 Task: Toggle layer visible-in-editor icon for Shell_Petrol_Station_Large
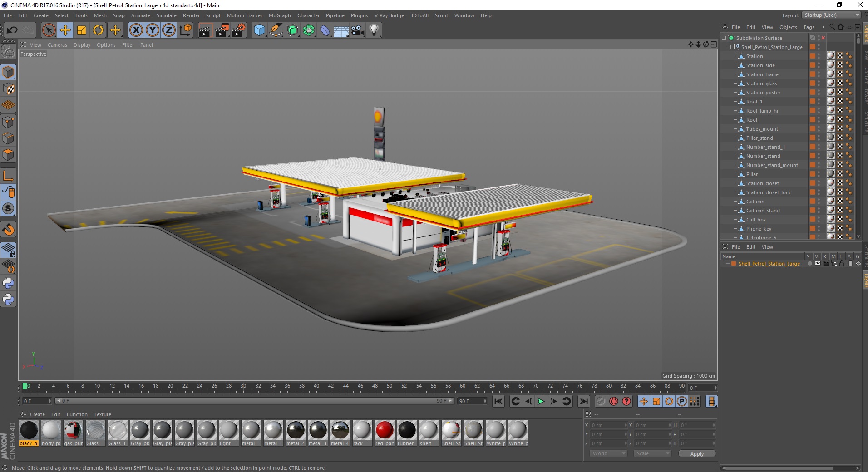tap(818, 263)
